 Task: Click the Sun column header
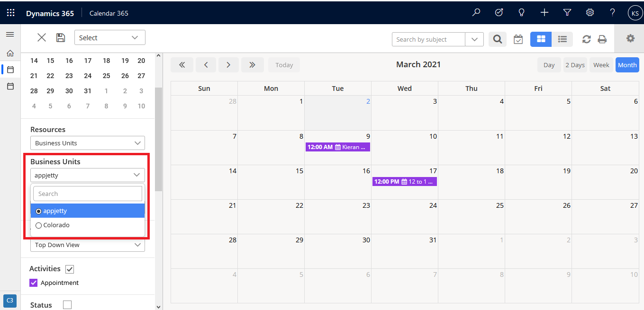204,89
